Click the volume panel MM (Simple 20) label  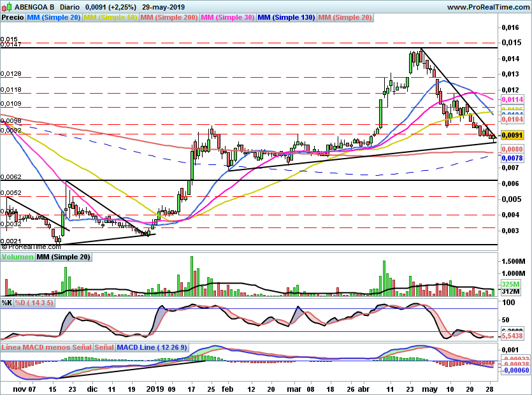[x=64, y=257]
